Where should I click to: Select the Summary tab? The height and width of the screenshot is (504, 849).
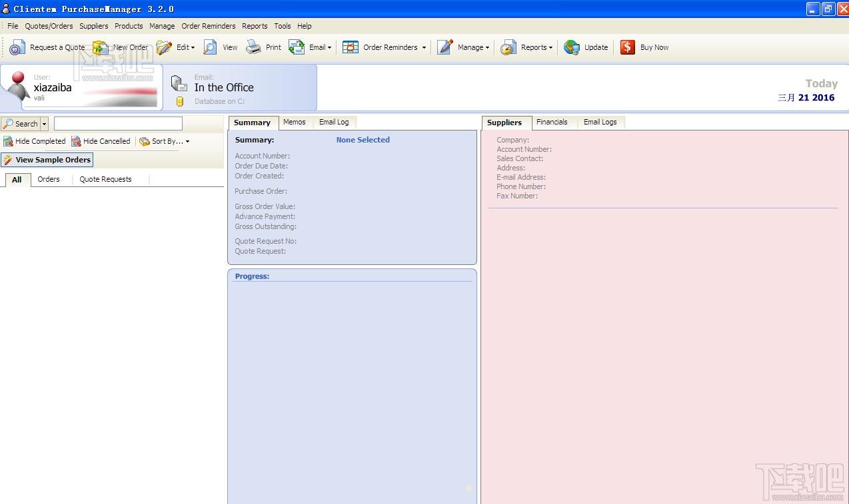[x=253, y=123]
